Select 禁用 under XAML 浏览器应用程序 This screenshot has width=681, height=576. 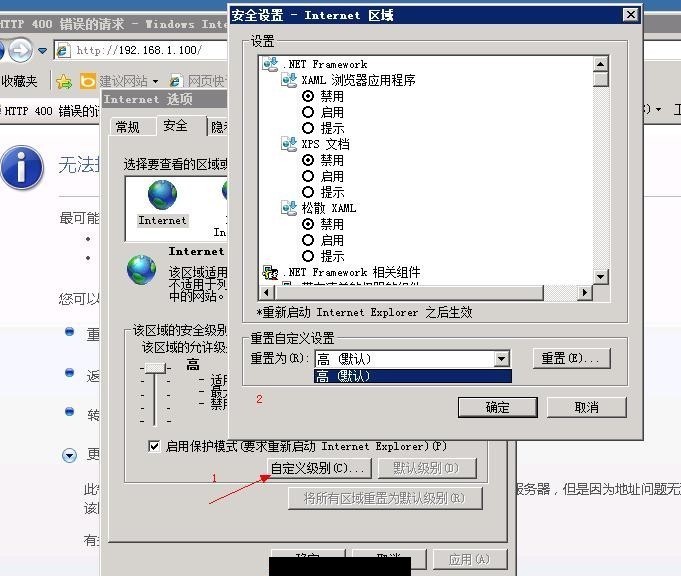pyautogui.click(x=308, y=96)
